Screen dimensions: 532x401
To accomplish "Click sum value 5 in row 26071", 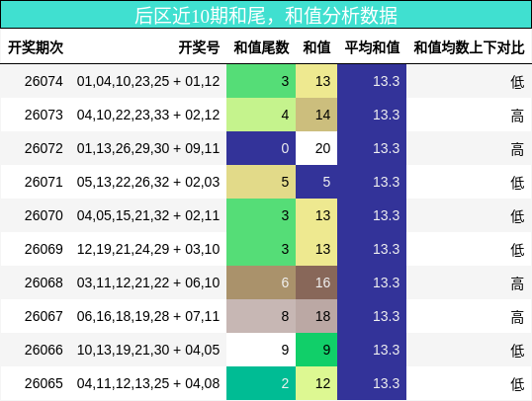I will coord(316,182).
